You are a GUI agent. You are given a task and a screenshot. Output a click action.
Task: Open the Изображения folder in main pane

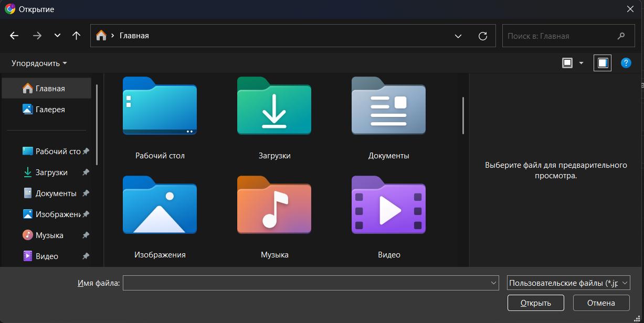pyautogui.click(x=160, y=205)
